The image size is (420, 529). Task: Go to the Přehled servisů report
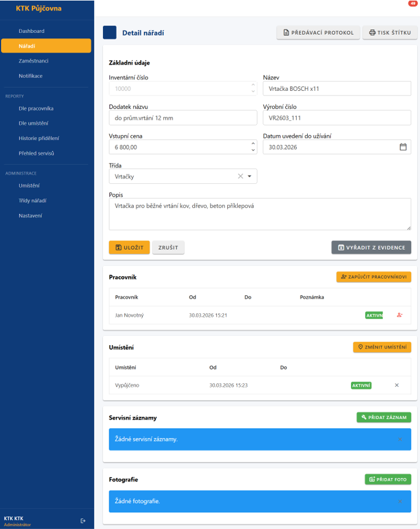[x=36, y=153]
